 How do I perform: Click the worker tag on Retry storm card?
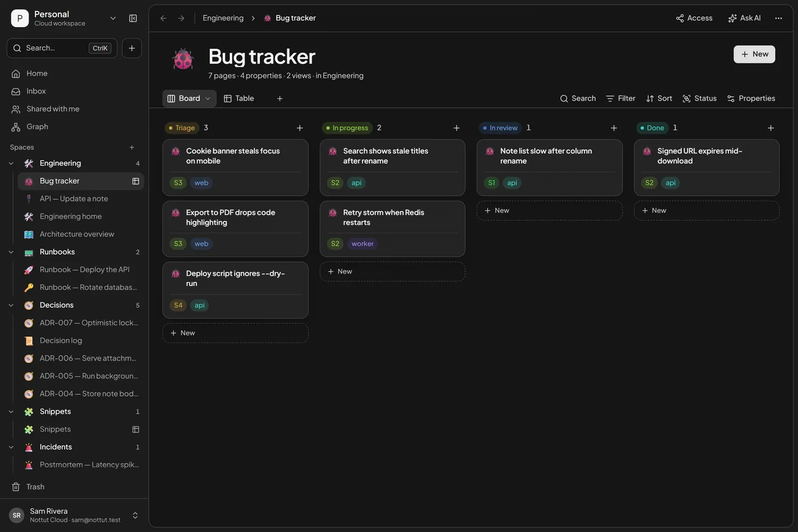coord(362,244)
